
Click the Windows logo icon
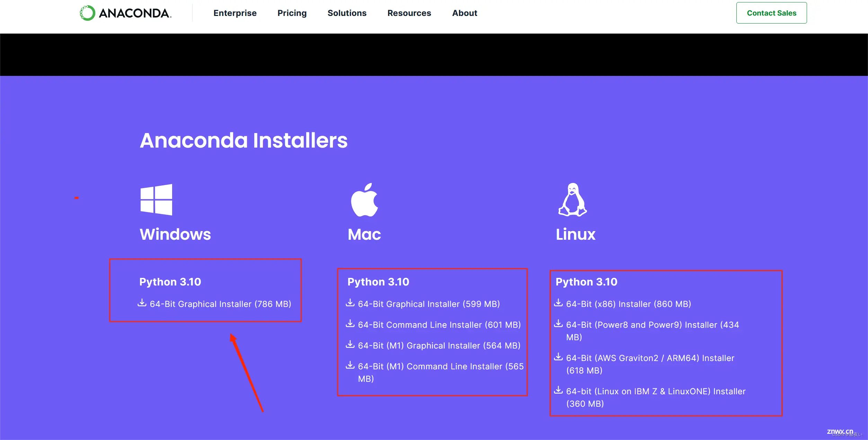pyautogui.click(x=156, y=200)
